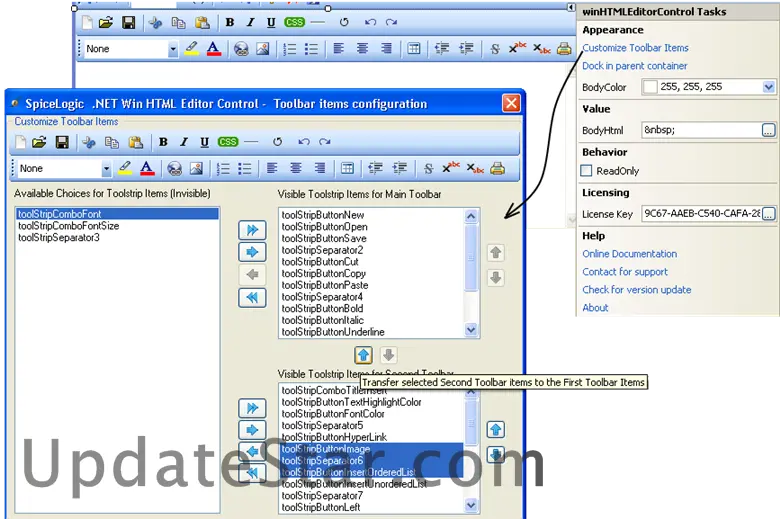
Task: Click the BodyHtml value field
Action: click(701, 130)
